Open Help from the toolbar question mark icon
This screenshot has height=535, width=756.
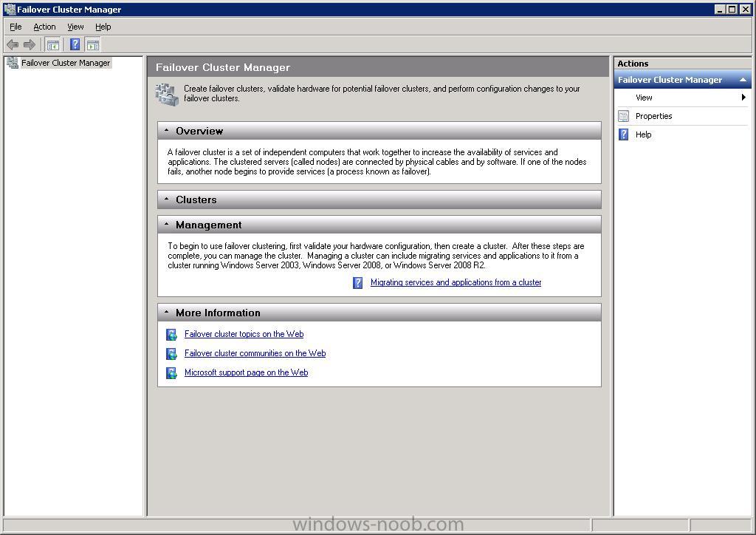(75, 45)
